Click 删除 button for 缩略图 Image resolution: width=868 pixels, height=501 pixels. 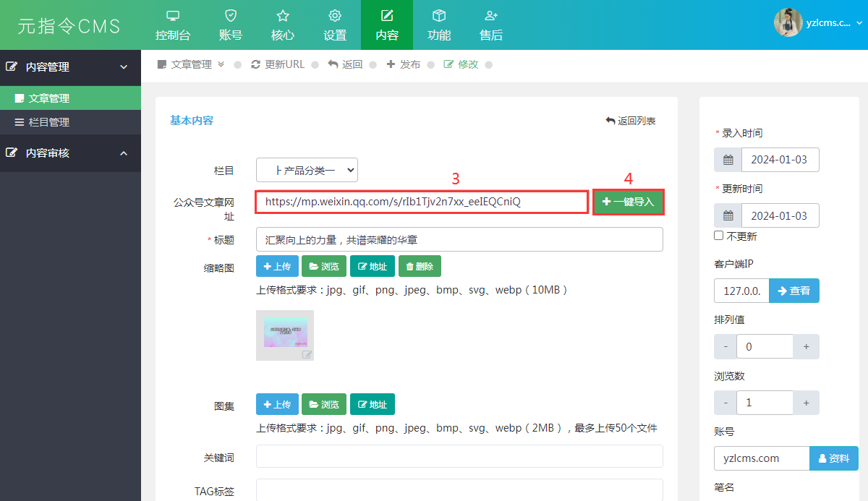(420, 266)
